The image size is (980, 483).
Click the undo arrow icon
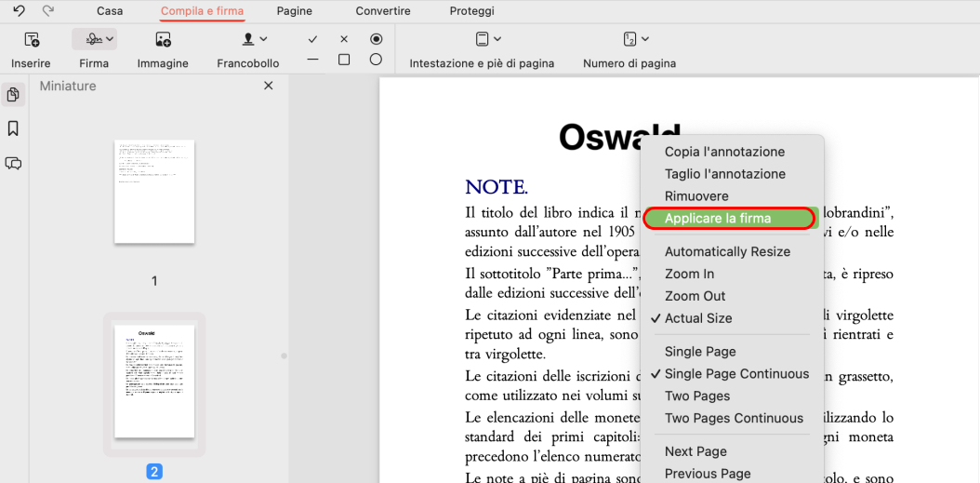point(19,11)
